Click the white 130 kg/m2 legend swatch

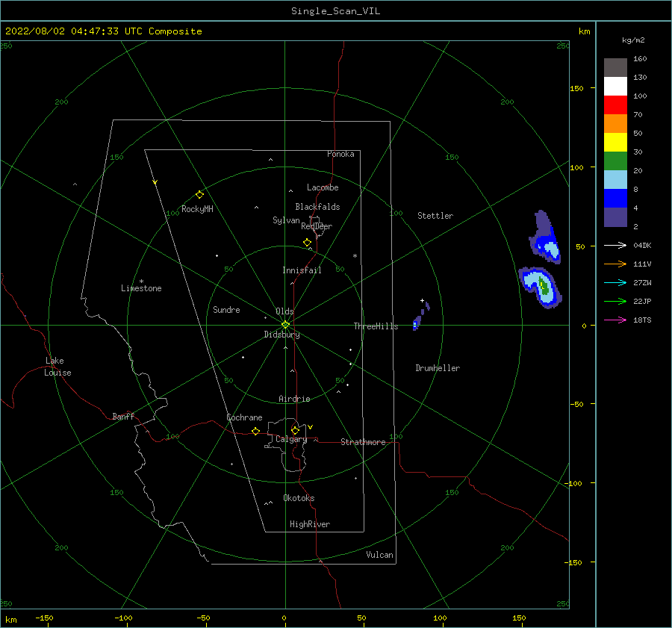[x=615, y=87]
